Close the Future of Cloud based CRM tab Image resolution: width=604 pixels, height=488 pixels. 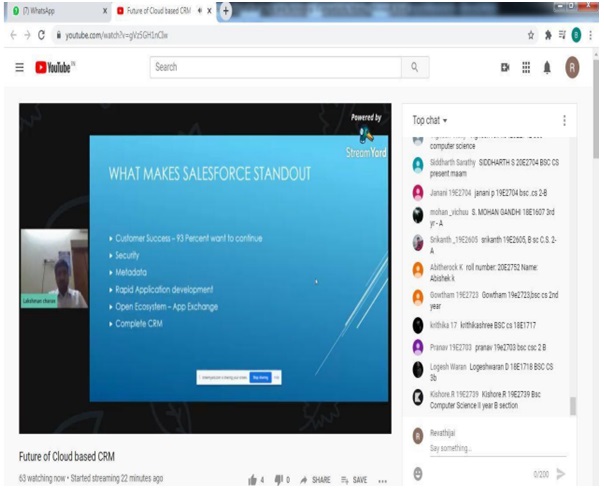click(210, 11)
